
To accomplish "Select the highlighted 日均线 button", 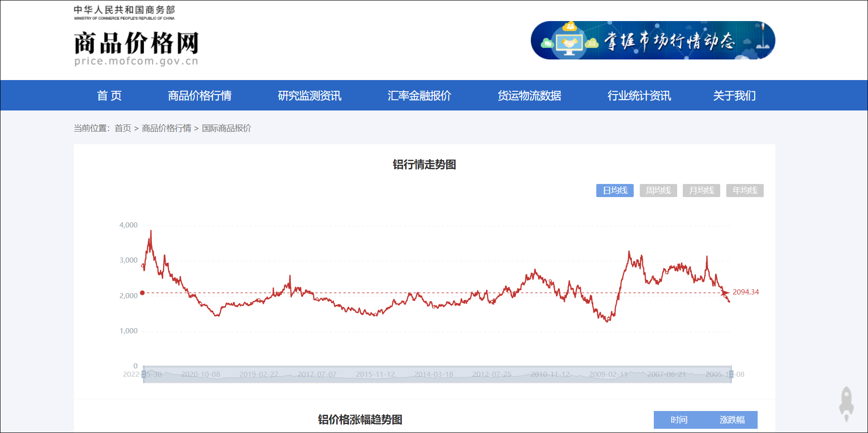I will point(615,191).
